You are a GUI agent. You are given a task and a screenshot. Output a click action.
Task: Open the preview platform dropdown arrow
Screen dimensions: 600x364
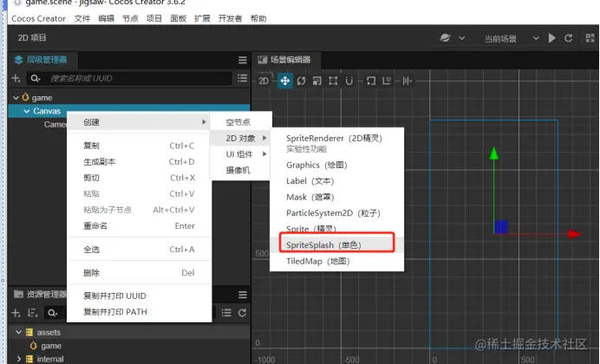[x=461, y=38]
